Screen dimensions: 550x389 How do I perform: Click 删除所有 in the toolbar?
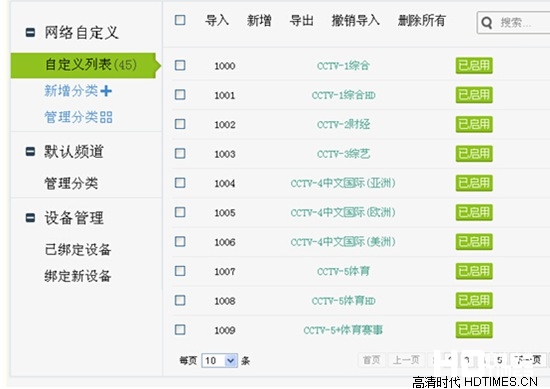tap(422, 20)
